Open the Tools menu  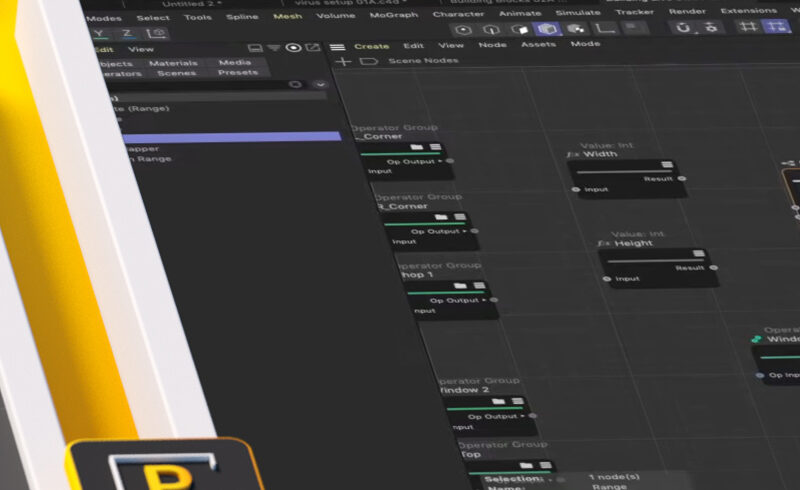pos(197,17)
